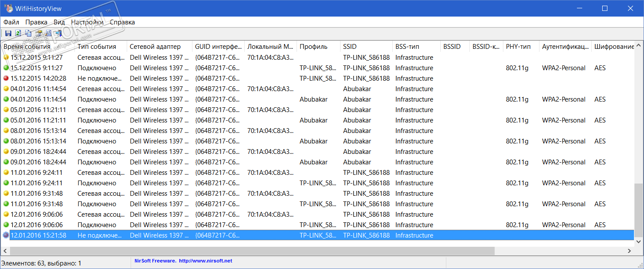Sort by the BSSID-к... column header
The width and height of the screenshot is (644, 269).
(486, 47)
